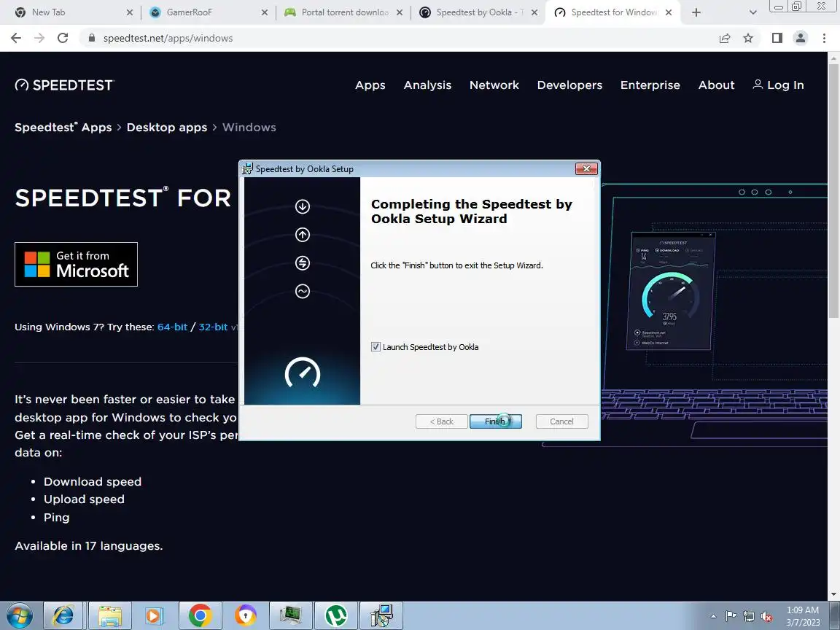
Task: Click the Get it from Microsoft badge
Action: pyautogui.click(x=76, y=264)
